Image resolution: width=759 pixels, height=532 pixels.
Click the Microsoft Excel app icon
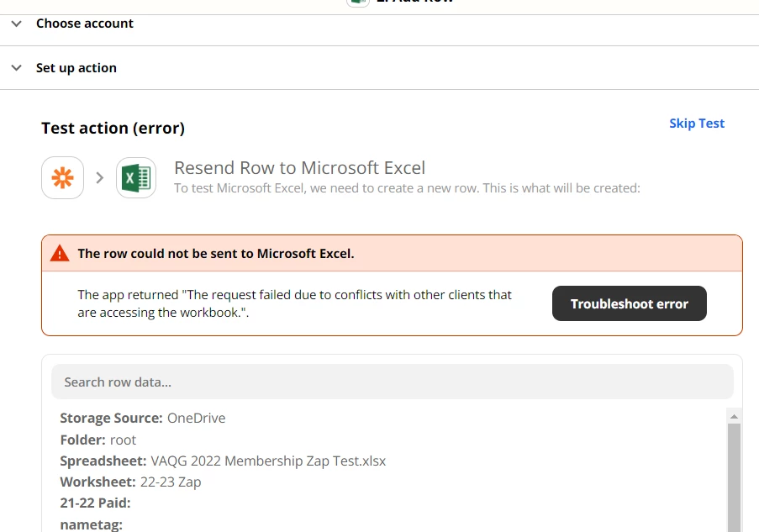pos(136,177)
